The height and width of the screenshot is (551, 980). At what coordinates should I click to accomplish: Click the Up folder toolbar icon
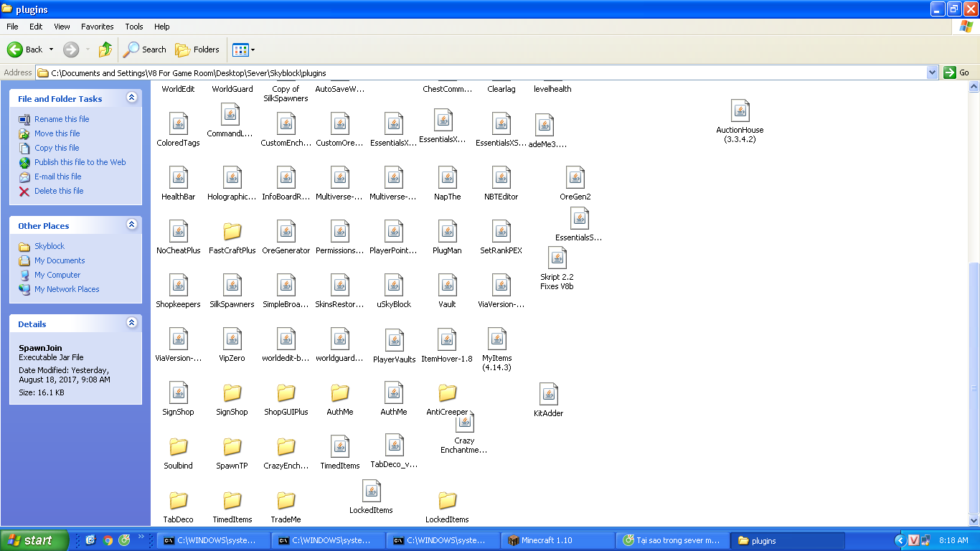105,50
